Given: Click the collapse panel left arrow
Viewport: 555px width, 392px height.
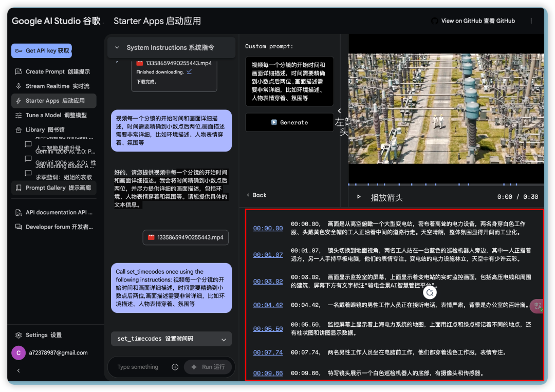Looking at the screenshot, I should click(x=340, y=111).
